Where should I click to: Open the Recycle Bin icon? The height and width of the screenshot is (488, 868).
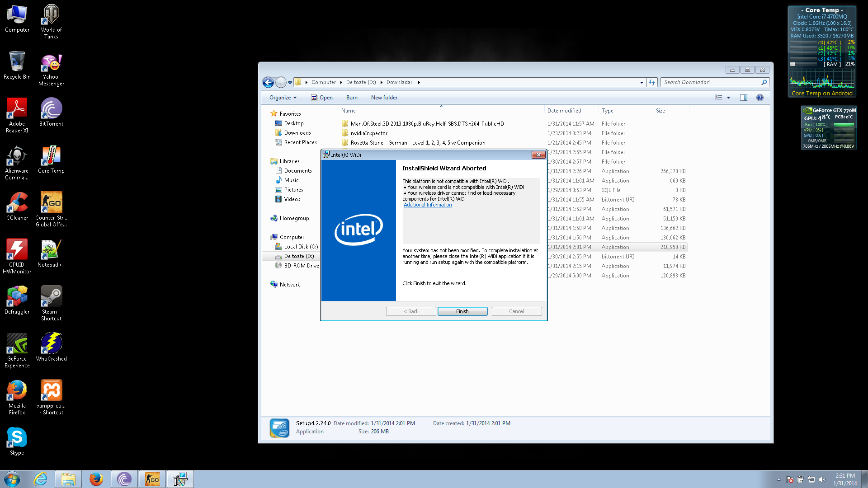click(x=17, y=66)
